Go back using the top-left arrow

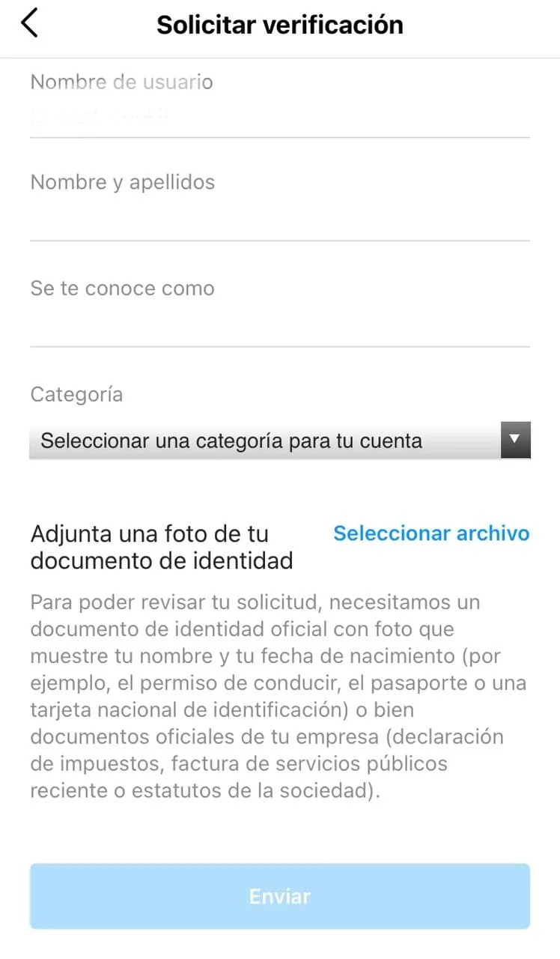click(29, 24)
